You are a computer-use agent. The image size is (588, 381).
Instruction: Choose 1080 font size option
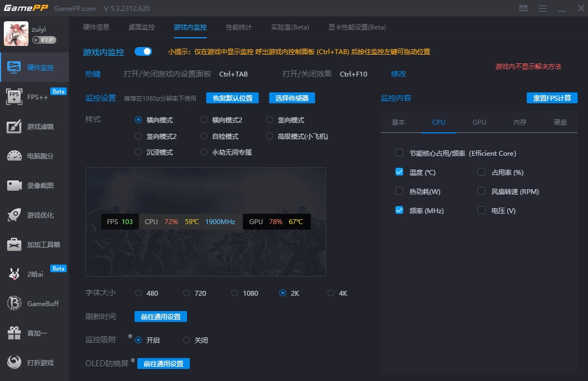(235, 293)
